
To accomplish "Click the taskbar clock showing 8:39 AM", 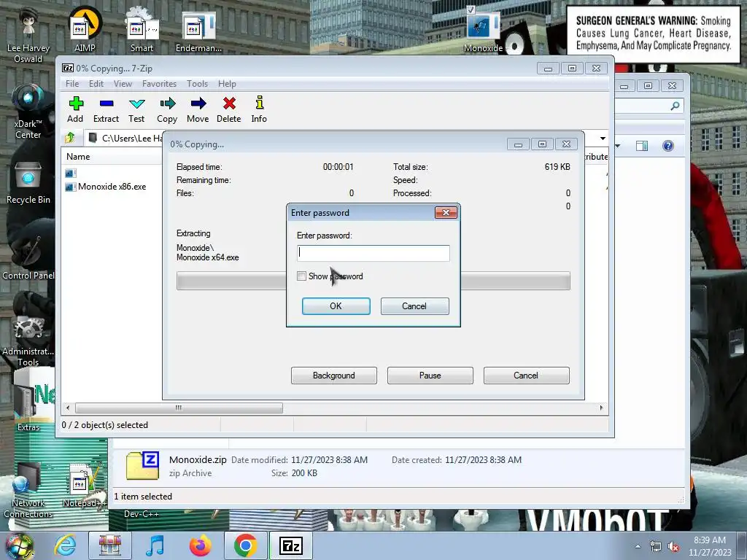I will [710, 546].
